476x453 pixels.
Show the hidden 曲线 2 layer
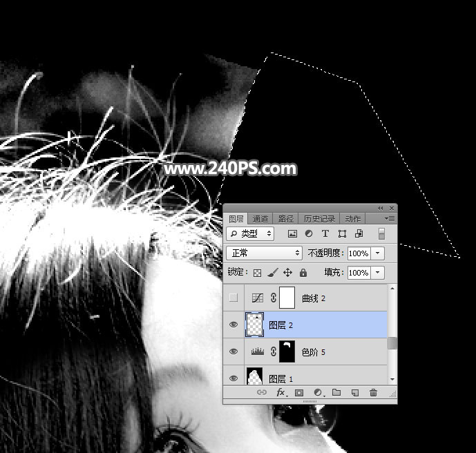(233, 298)
